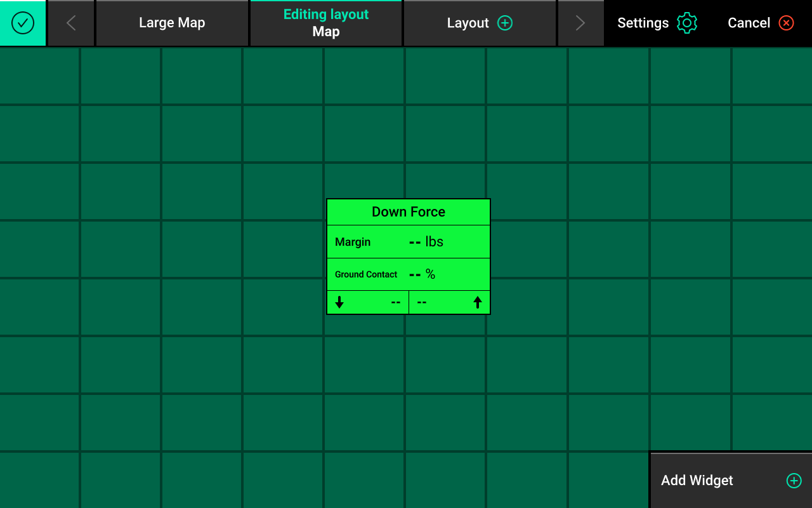Select the Editing layout Map tab
This screenshot has width=812, height=508.
[326, 23]
